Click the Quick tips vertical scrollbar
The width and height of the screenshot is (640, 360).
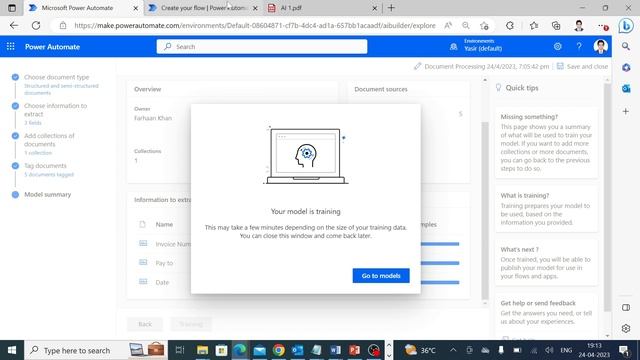point(607,198)
